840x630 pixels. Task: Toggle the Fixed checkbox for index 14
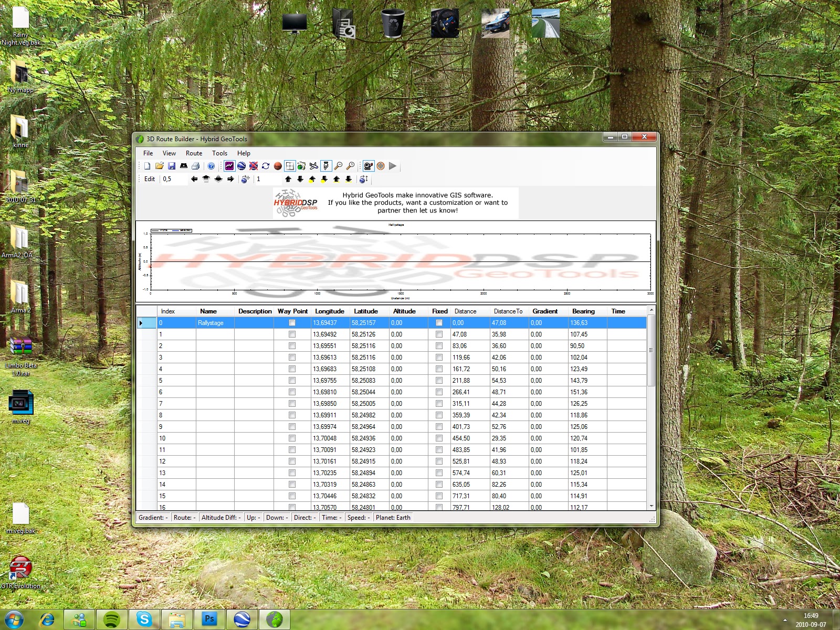(439, 485)
